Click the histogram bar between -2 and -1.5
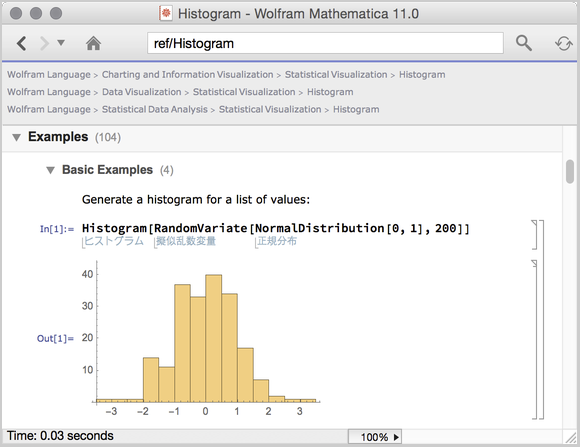Image resolution: width=580 pixels, height=447 pixels. pyautogui.click(x=151, y=380)
